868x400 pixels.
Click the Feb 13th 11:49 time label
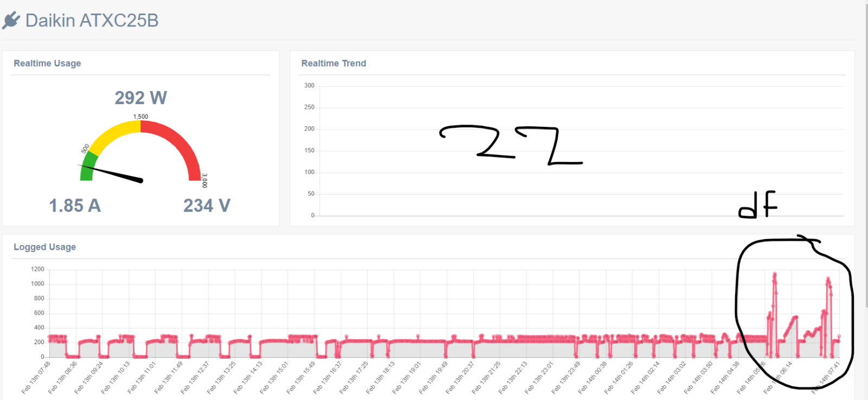(x=169, y=378)
